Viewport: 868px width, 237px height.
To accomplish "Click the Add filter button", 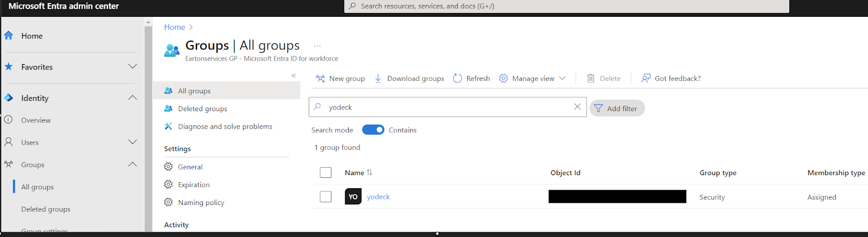I will pyautogui.click(x=617, y=108).
